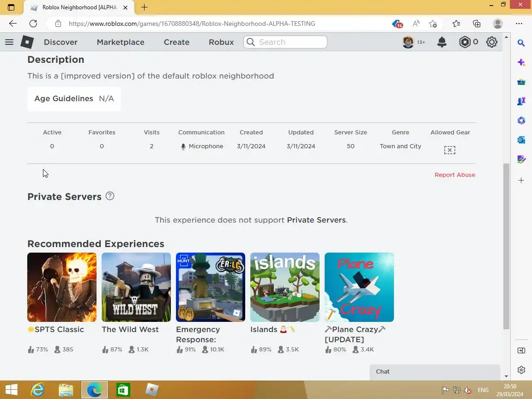Image resolution: width=532 pixels, height=399 pixels.
Task: Open the tab actions menu icon
Action: [11, 7]
